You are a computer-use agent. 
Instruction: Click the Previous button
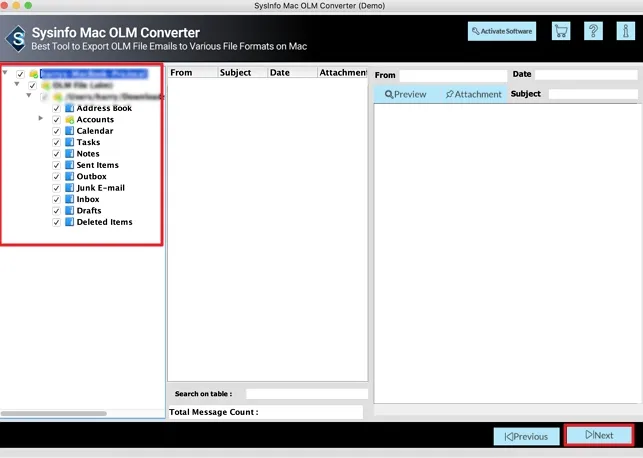[x=526, y=436]
